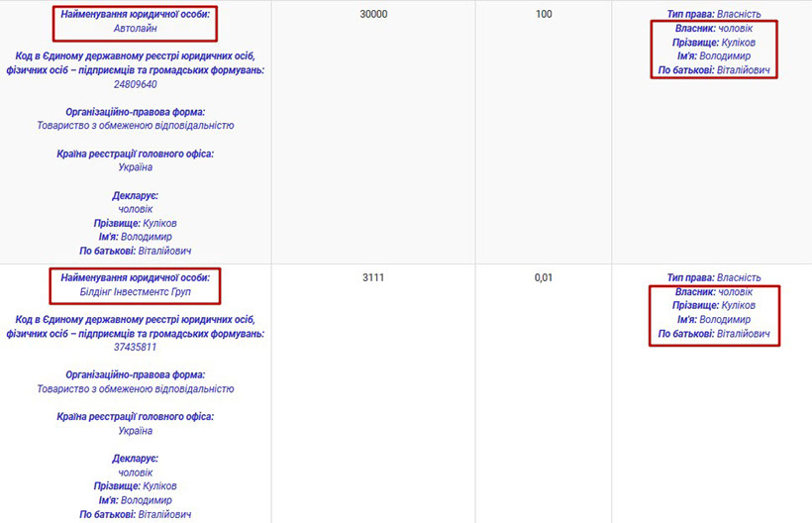
Task: Click the value 30000 in first row
Action: [372, 16]
